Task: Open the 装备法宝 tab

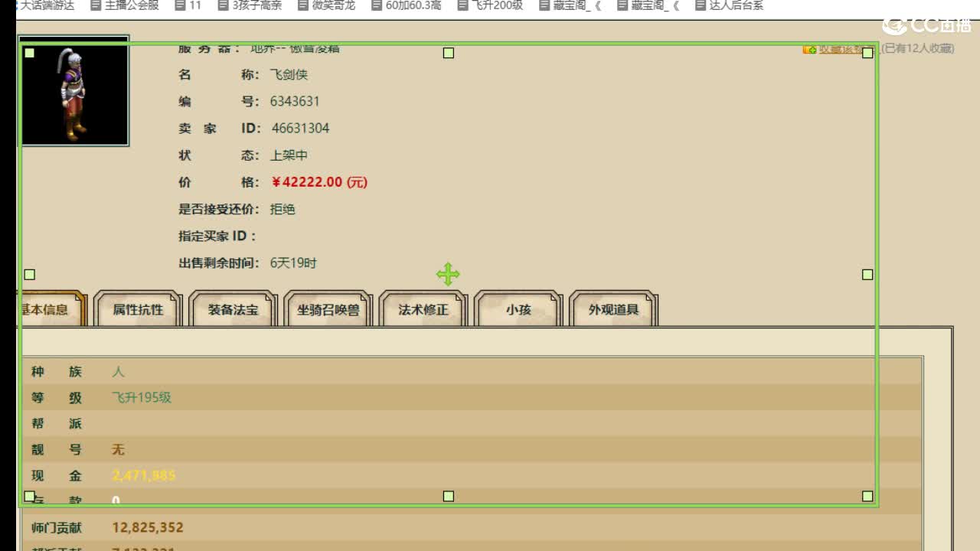Action: pos(233,310)
